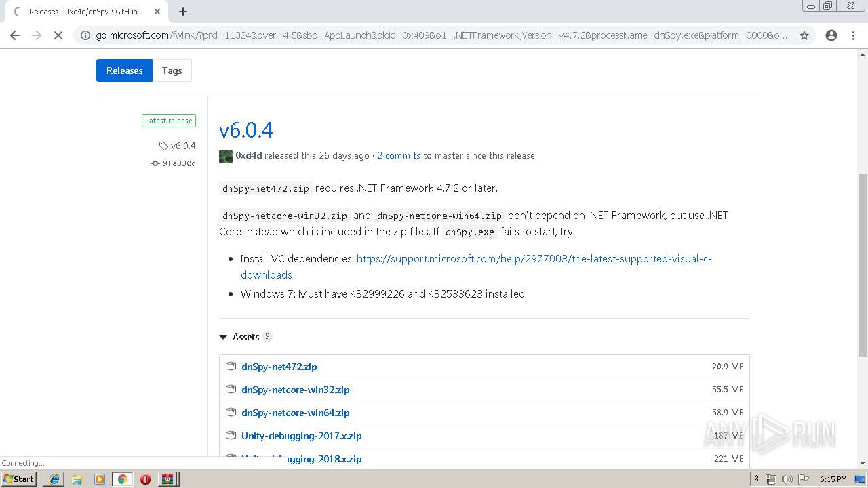The height and width of the screenshot is (488, 868).
Task: Click the volume speaker tray icon
Action: point(787,479)
